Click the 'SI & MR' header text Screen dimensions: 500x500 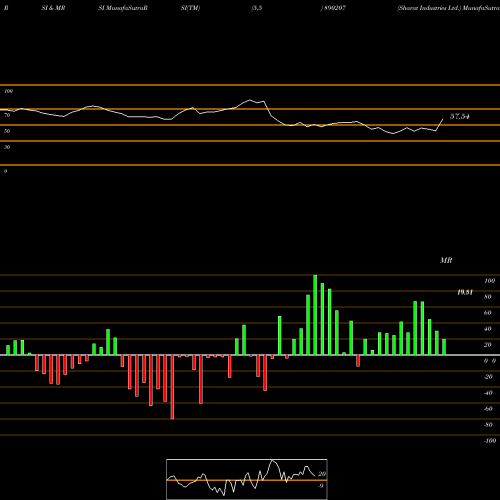pyautogui.click(x=53, y=8)
